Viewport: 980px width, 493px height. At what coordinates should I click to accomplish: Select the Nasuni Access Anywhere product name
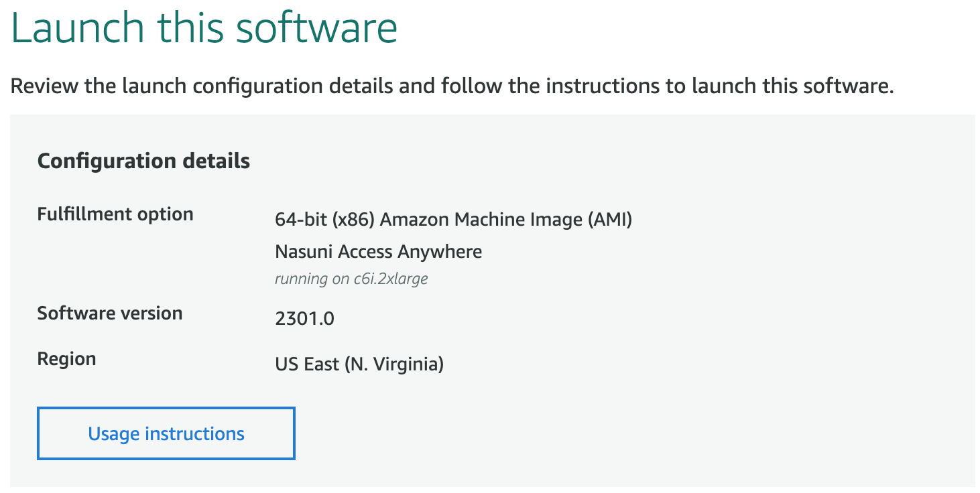click(378, 252)
